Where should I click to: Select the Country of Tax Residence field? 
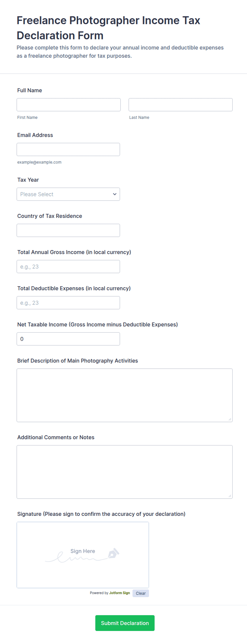[68, 230]
